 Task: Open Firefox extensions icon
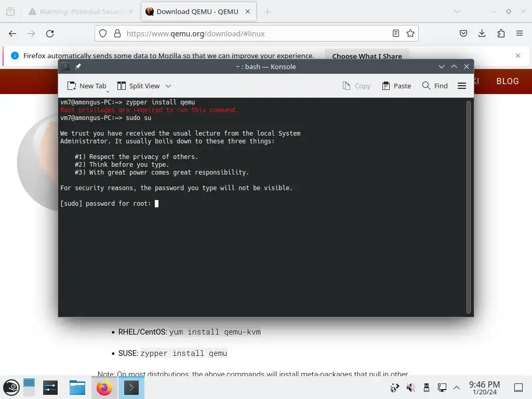(x=501, y=33)
